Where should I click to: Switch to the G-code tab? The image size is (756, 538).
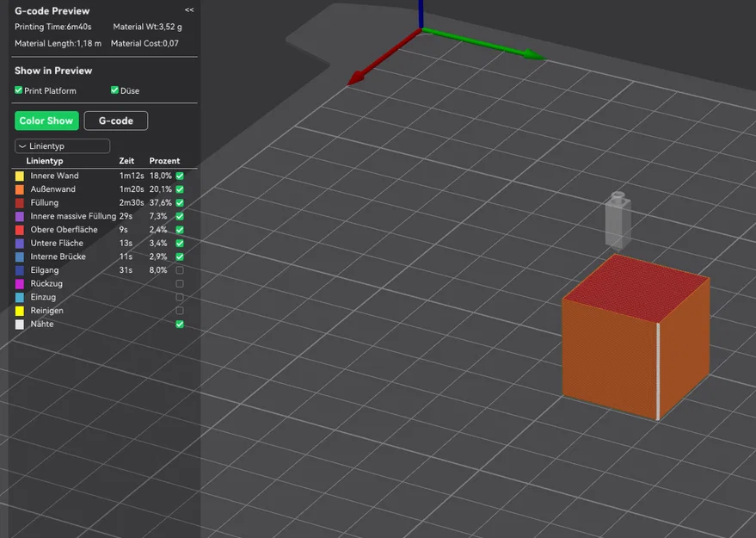click(x=116, y=121)
